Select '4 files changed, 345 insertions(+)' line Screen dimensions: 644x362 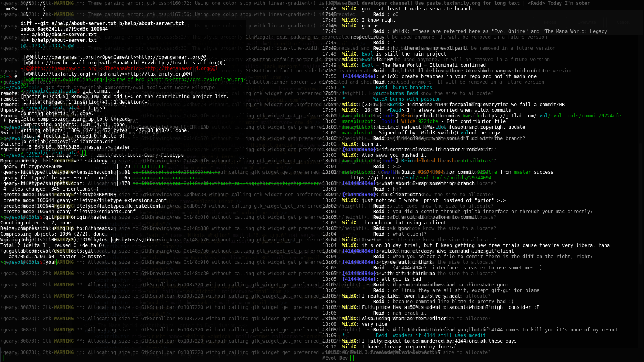[51, 189]
